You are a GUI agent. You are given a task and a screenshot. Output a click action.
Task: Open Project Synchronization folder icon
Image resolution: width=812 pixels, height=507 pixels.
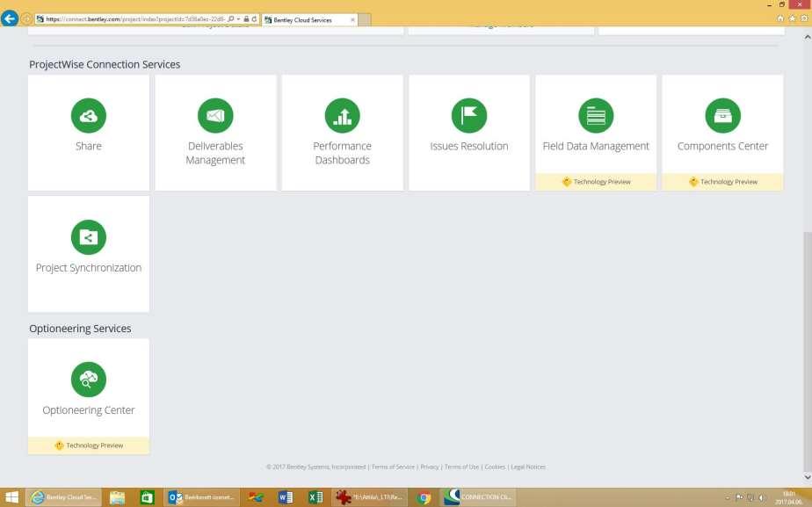pyautogui.click(x=89, y=237)
